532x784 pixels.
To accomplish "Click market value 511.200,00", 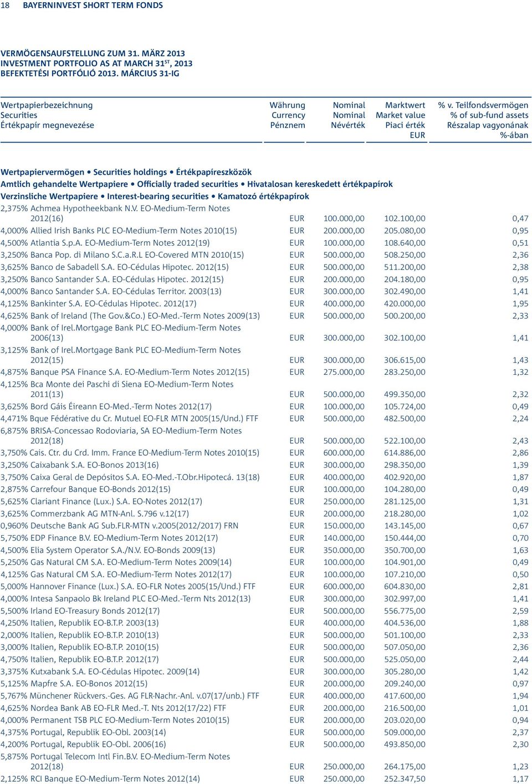I will point(405,267).
